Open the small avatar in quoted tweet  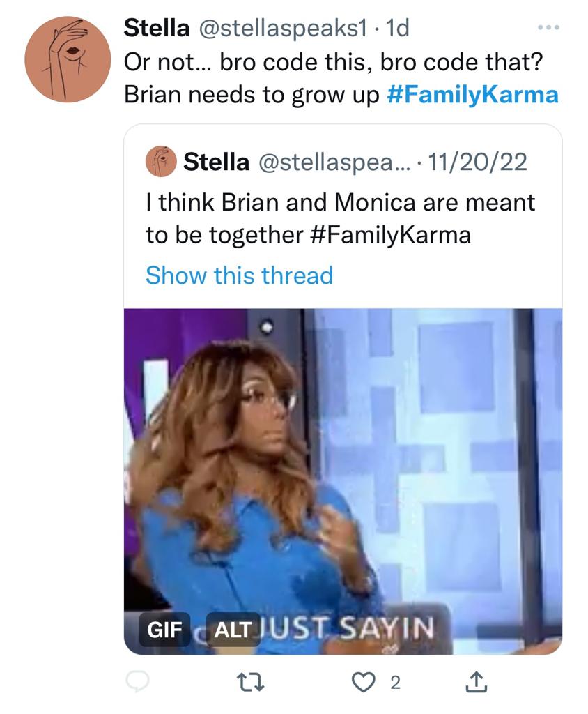click(161, 161)
